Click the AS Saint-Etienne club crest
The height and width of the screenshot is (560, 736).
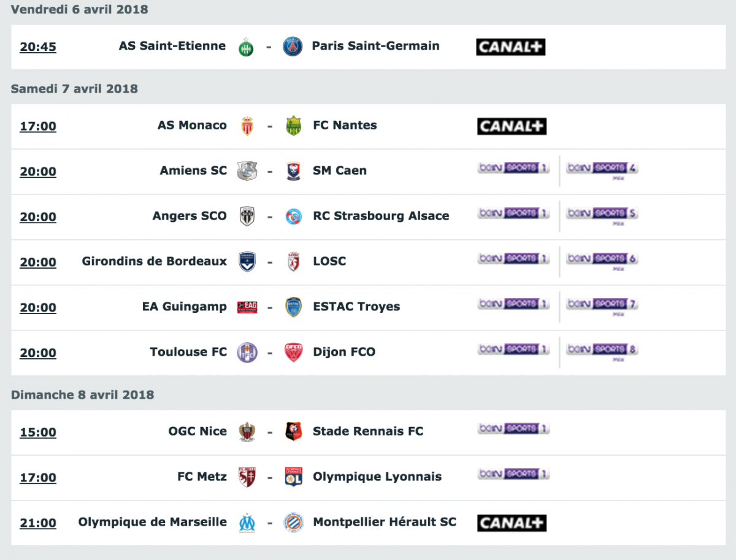point(246,47)
